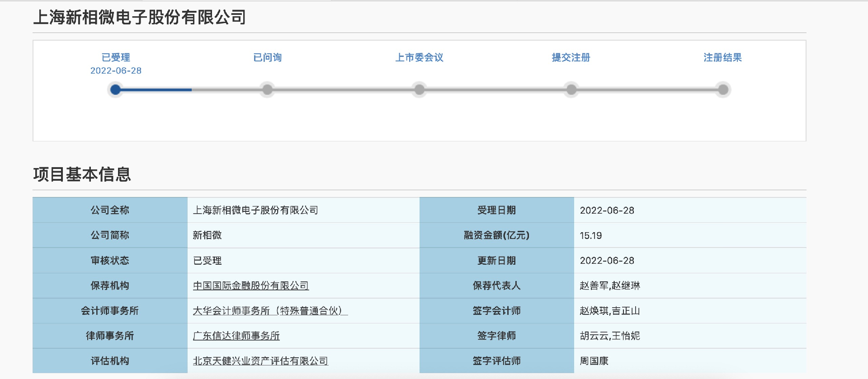Image resolution: width=868 pixels, height=379 pixels.
Task: Open the 大华会计师事务所（特殊普通合伙） link
Action: point(270,311)
